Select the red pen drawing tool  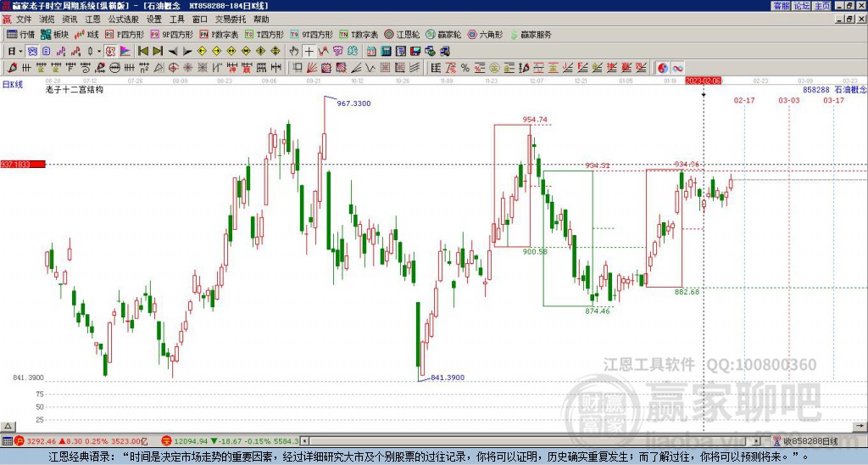[x=12, y=68]
